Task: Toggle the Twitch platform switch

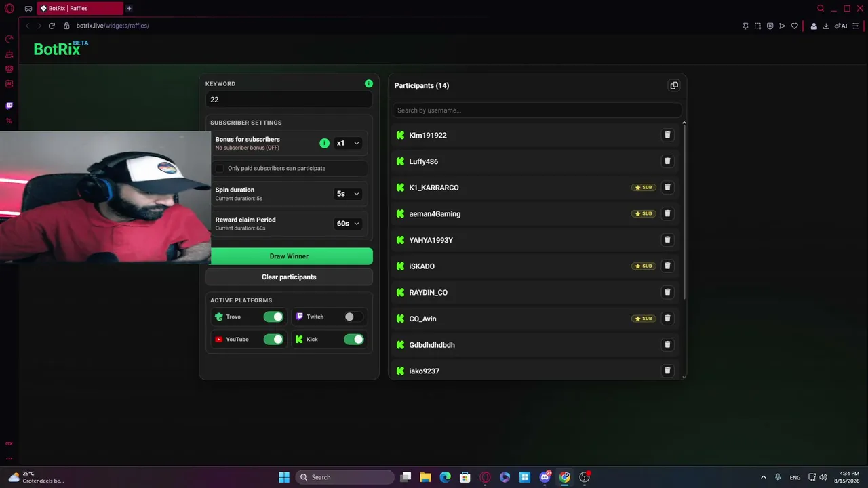Action: pyautogui.click(x=353, y=317)
